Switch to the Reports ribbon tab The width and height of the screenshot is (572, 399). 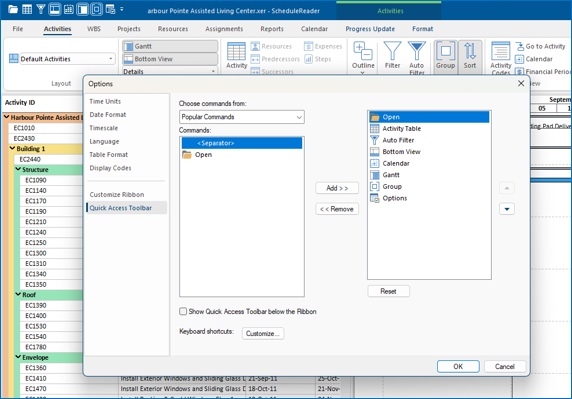click(x=272, y=29)
